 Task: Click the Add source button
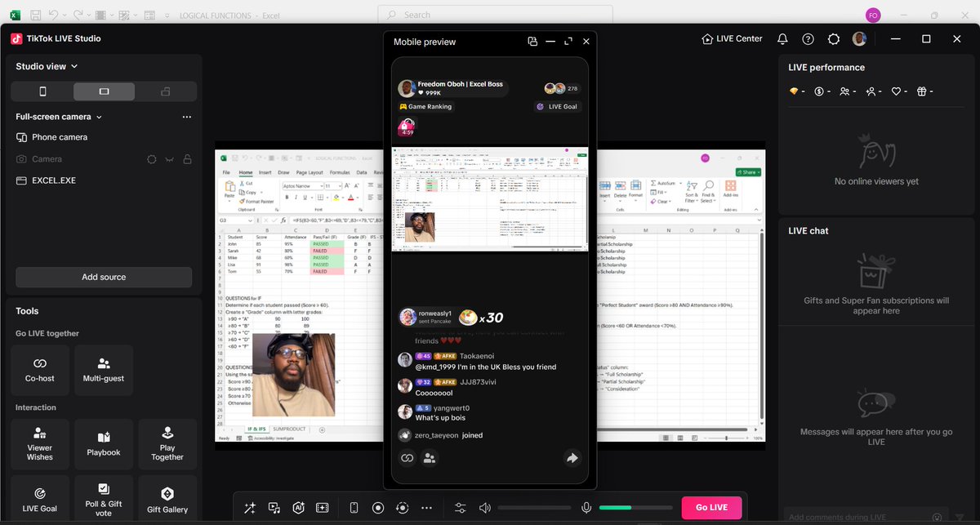[103, 278]
